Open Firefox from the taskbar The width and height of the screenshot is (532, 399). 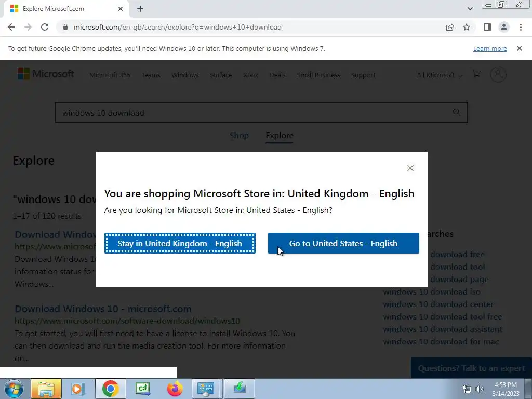coord(175,389)
